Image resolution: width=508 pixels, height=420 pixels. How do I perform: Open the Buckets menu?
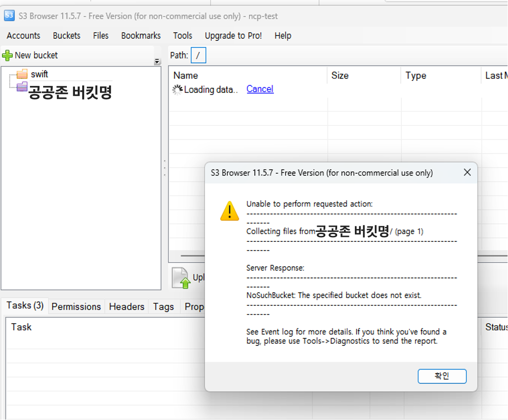tap(66, 35)
